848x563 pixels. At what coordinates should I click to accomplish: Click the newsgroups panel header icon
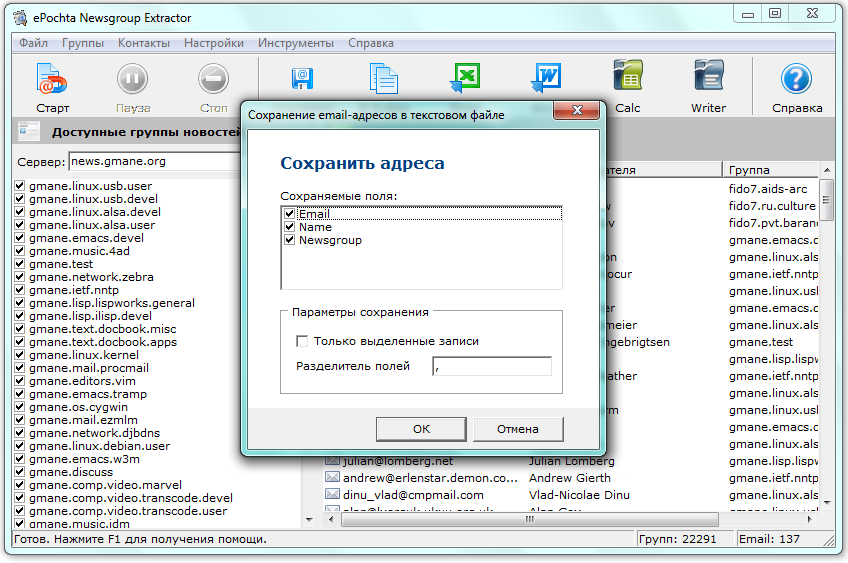(29, 131)
